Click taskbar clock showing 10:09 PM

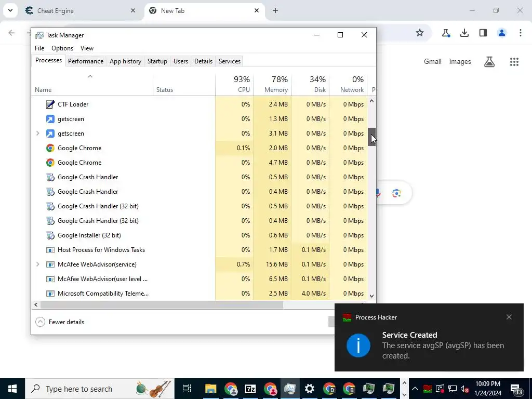(488, 389)
